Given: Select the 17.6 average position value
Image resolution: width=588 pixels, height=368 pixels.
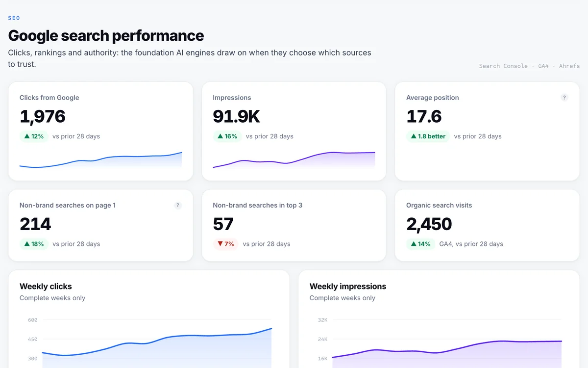Looking at the screenshot, I should pos(424,116).
